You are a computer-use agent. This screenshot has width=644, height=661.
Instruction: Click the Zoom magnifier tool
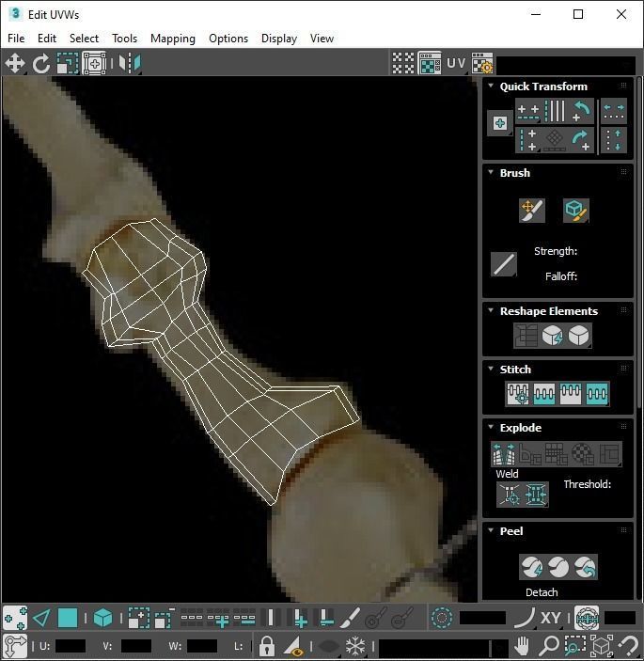(x=549, y=645)
